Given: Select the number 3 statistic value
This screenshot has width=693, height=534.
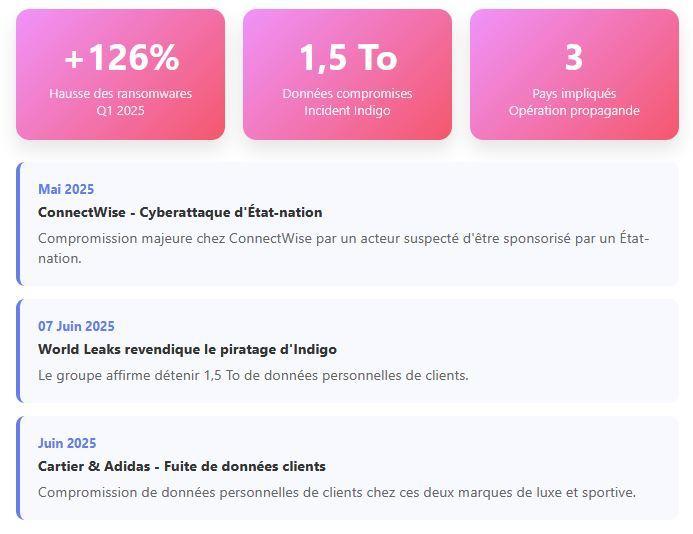Looking at the screenshot, I should pyautogui.click(x=573, y=58).
